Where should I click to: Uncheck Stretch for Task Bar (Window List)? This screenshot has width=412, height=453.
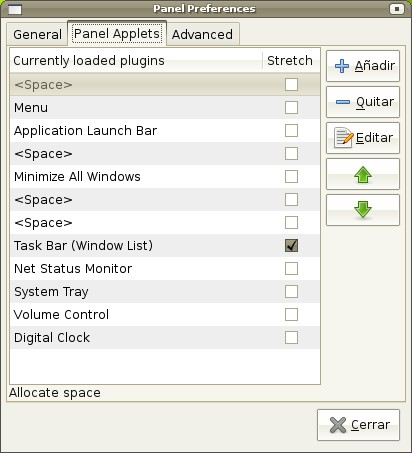(291, 246)
